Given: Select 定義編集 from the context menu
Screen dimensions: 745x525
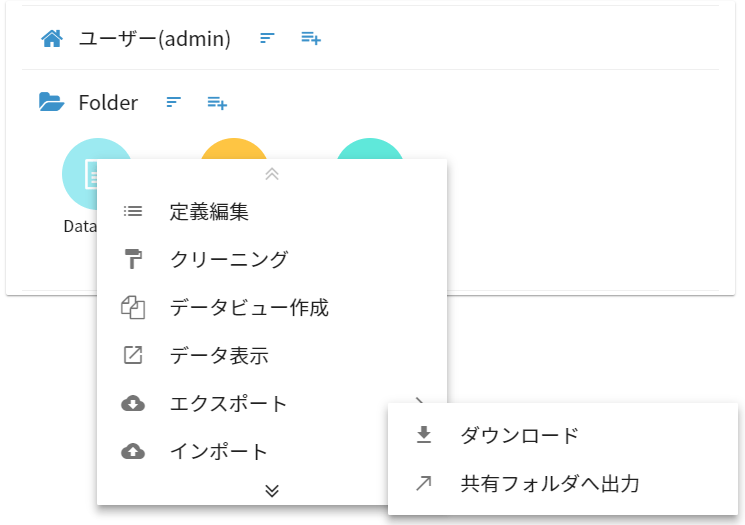Looking at the screenshot, I should point(209,212).
